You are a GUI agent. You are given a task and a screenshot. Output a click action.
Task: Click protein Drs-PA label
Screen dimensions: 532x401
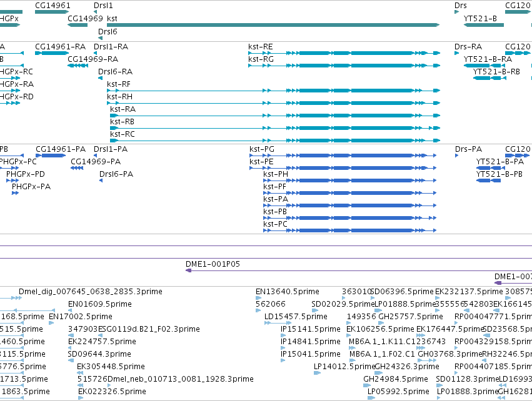(x=469, y=149)
